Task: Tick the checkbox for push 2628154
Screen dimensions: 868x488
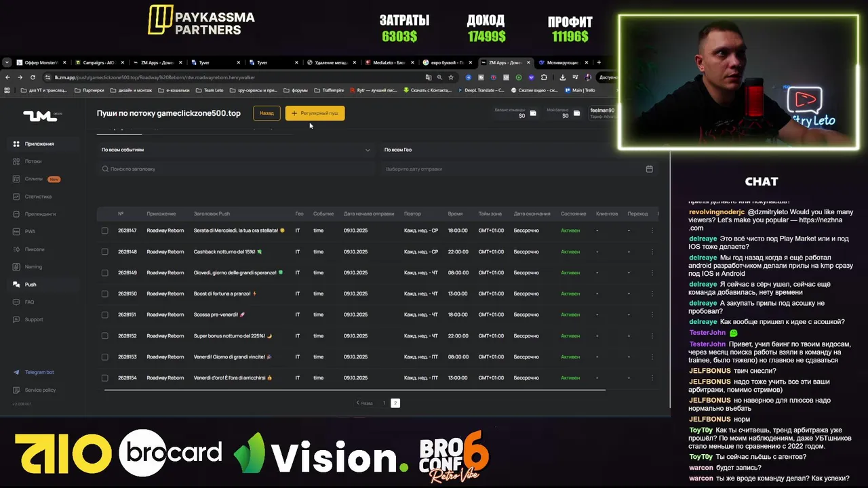Action: click(104, 378)
